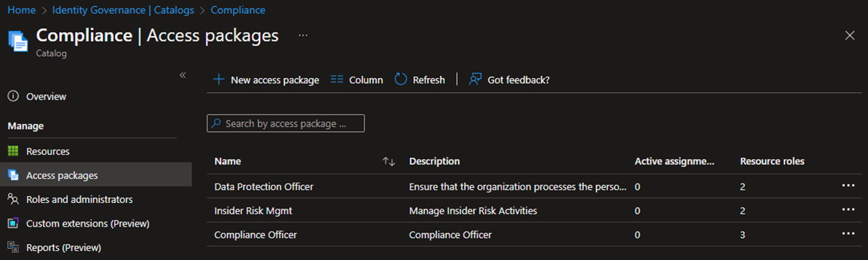Focus the Search by access package field
Viewport: 868px width, 260px height.
(286, 124)
